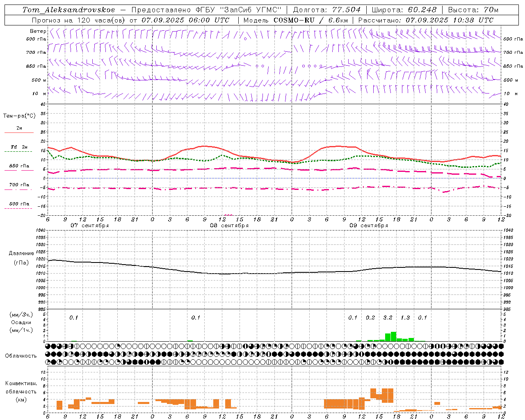
Task: Select the text Предоставлено ФГБУ "ЗапСиб УГМС"
Action: 206,10
